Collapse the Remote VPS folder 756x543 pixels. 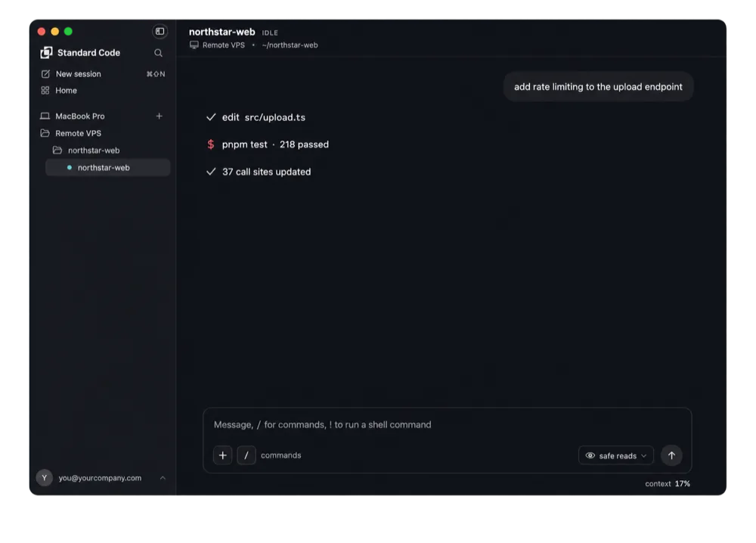(45, 133)
